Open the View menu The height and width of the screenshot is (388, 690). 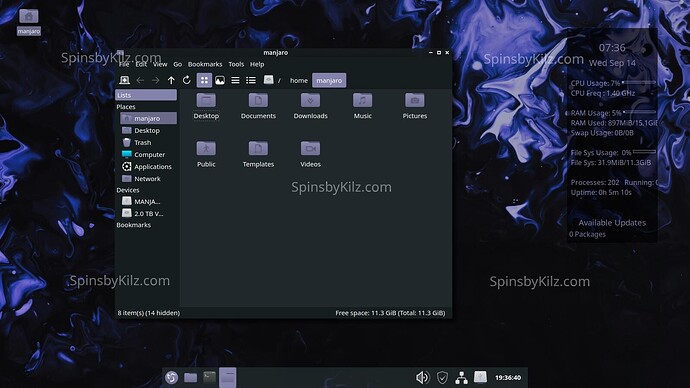click(160, 64)
